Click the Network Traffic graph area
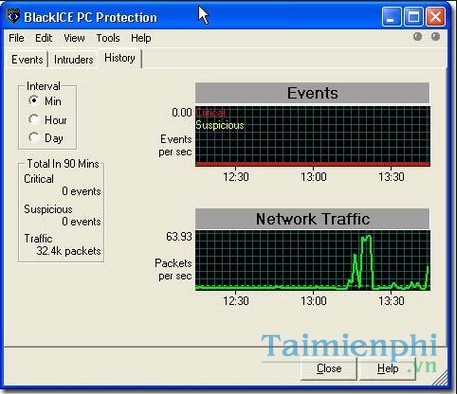This screenshot has width=457, height=394. [313, 260]
